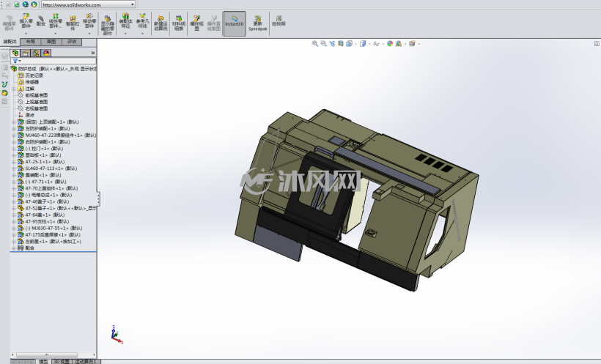This screenshot has width=601, height=364.
Task: Click the Zoom to Fit icon
Action: tap(315, 44)
